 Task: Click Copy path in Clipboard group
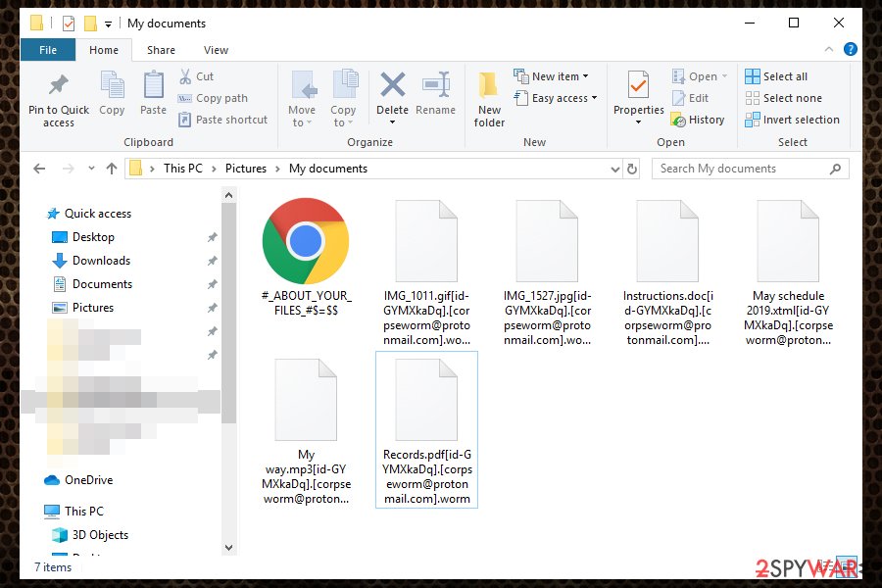click(x=214, y=98)
